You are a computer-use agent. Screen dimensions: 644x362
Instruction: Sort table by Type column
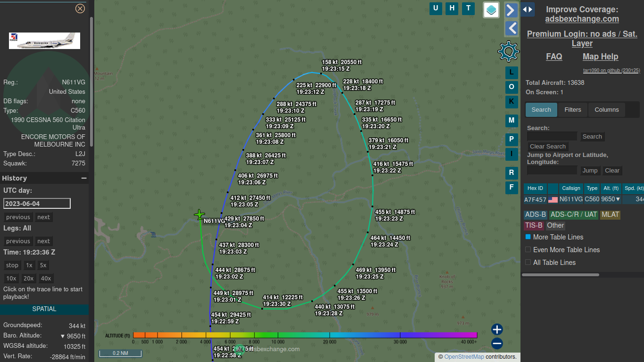pyautogui.click(x=592, y=189)
